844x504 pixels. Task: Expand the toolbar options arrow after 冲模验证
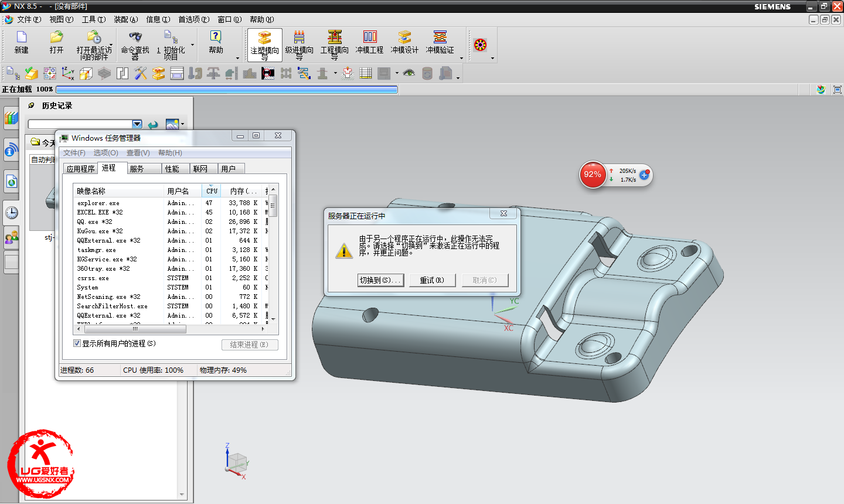point(461,58)
